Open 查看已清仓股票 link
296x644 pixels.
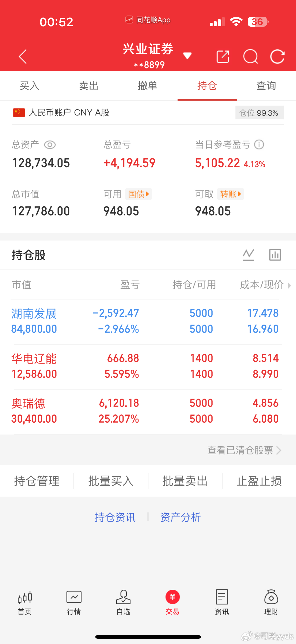click(240, 450)
